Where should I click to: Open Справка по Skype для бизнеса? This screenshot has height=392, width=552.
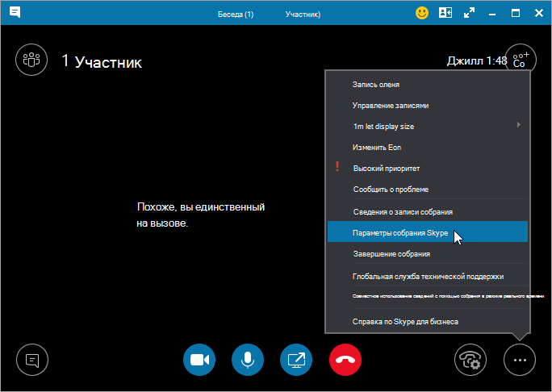428,321
